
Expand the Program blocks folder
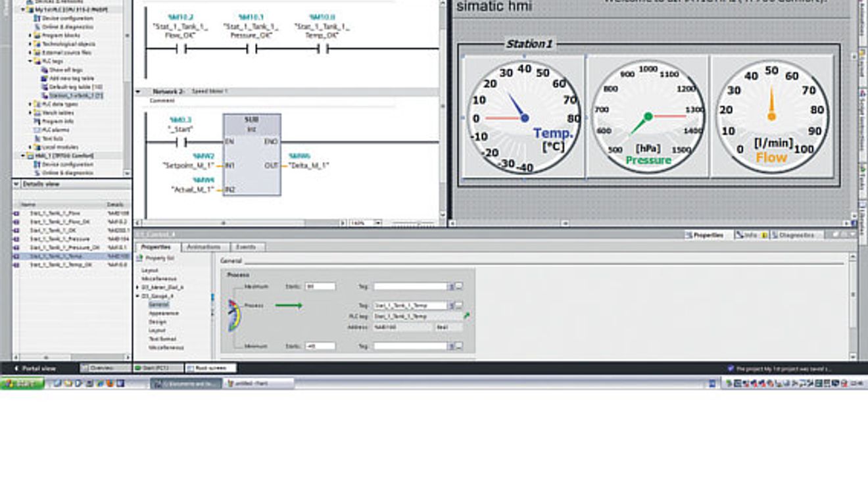pyautogui.click(x=30, y=36)
